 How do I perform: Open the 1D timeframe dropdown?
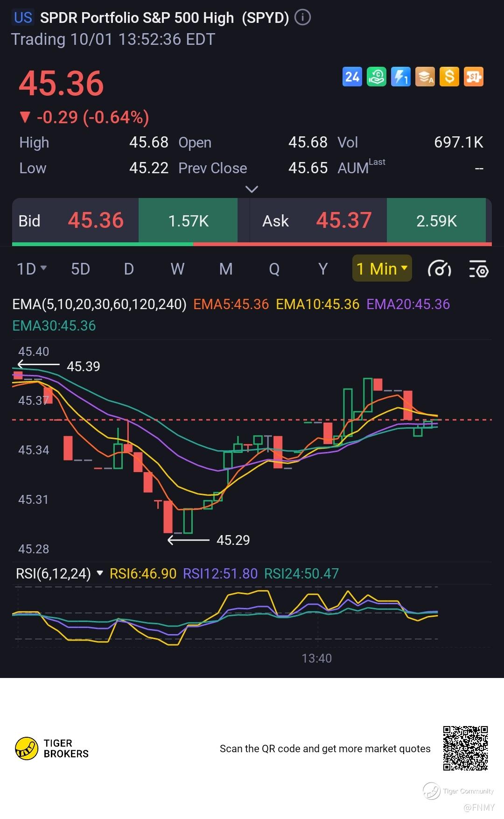click(32, 269)
